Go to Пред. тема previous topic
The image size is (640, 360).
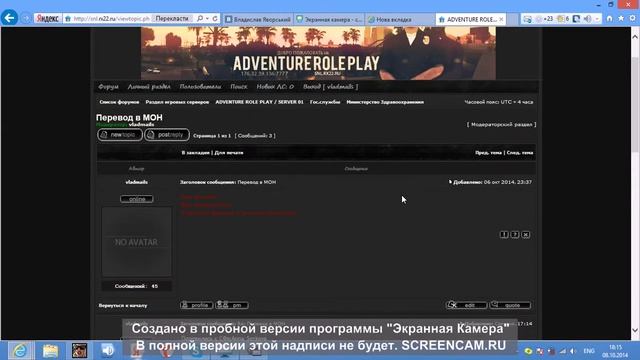pyautogui.click(x=488, y=153)
